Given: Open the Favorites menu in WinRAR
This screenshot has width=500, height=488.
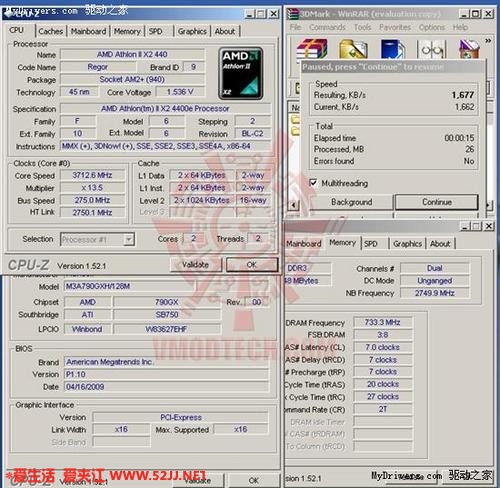Looking at the screenshot, I should [x=395, y=27].
